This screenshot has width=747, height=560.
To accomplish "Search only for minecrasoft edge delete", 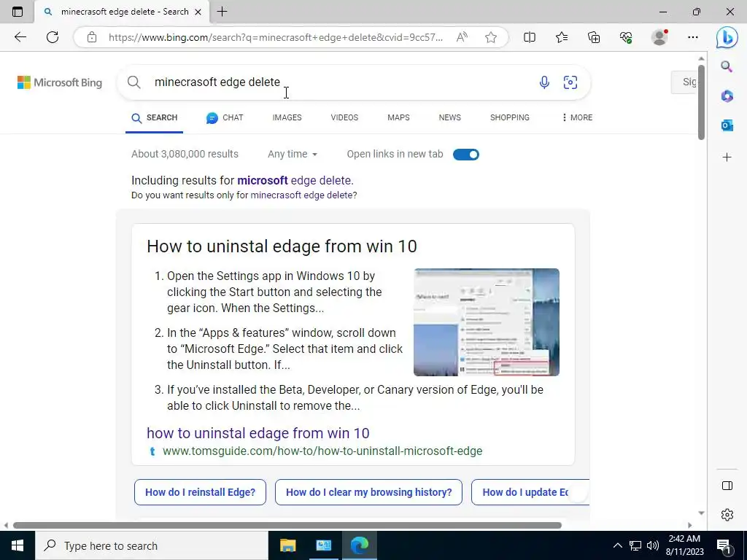I will 302,195.
